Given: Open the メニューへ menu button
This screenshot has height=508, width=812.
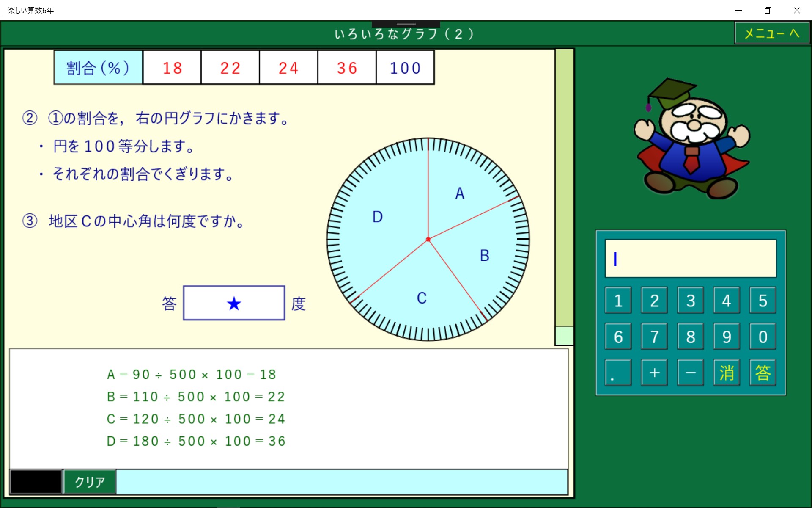Looking at the screenshot, I should tap(771, 33).
